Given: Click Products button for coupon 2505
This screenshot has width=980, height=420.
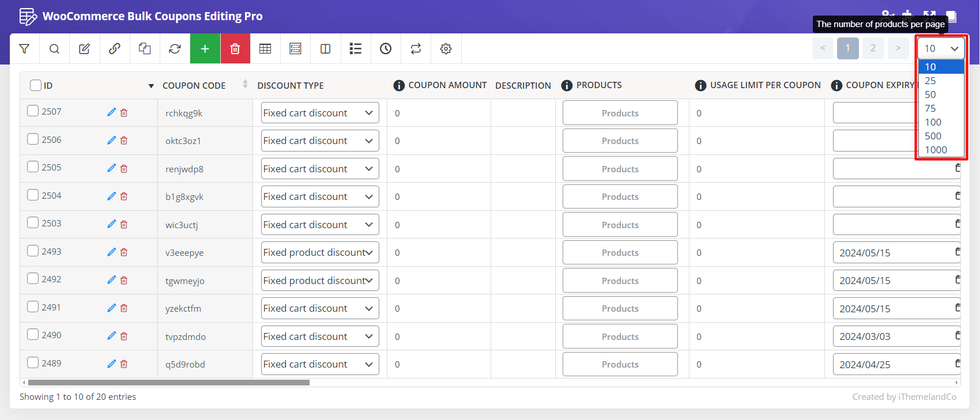Looking at the screenshot, I should [x=620, y=169].
